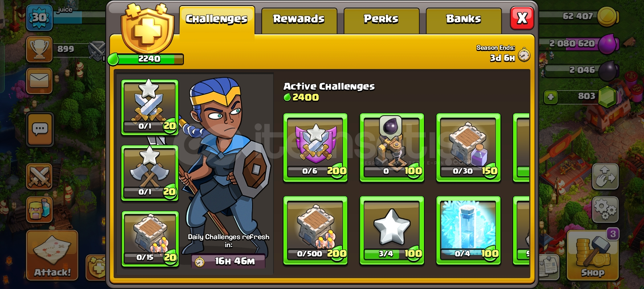Open the settings gears icon
The image size is (644, 289).
[x=605, y=210]
